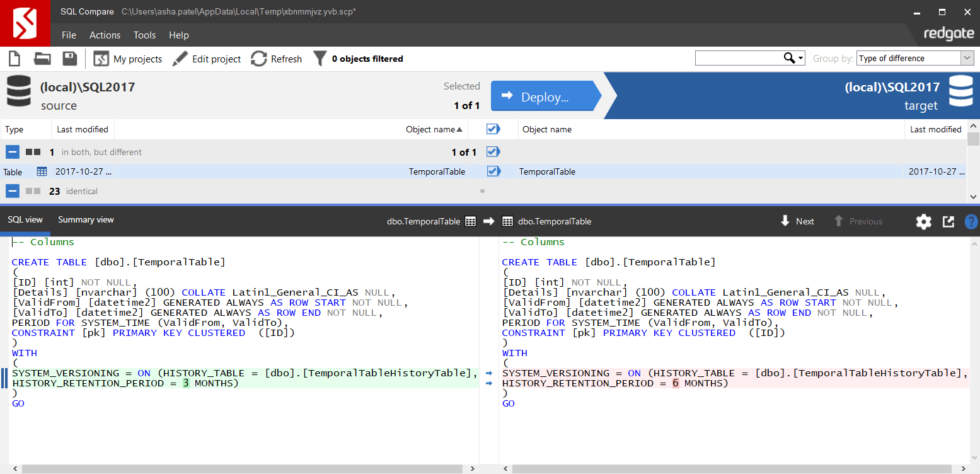Screen dimensions: 980x474
Task: Toggle the 'in both, but different' group checkbox
Action: (493, 152)
